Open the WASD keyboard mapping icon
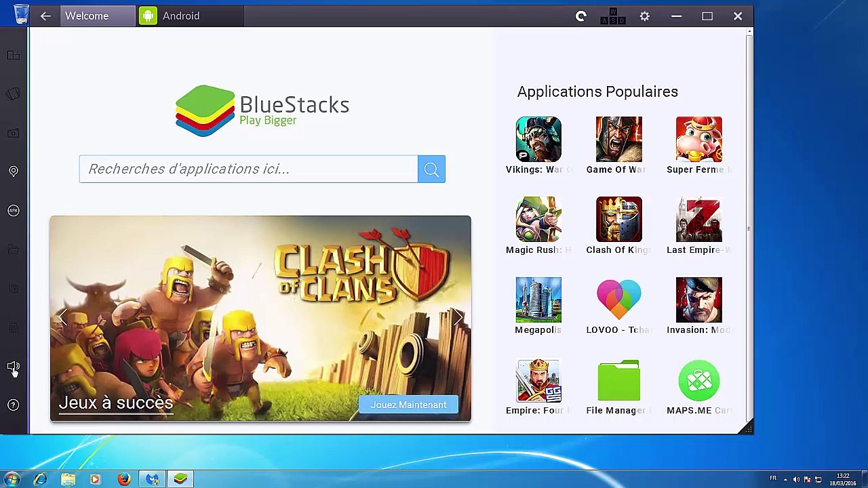This screenshot has width=868, height=488. (613, 16)
